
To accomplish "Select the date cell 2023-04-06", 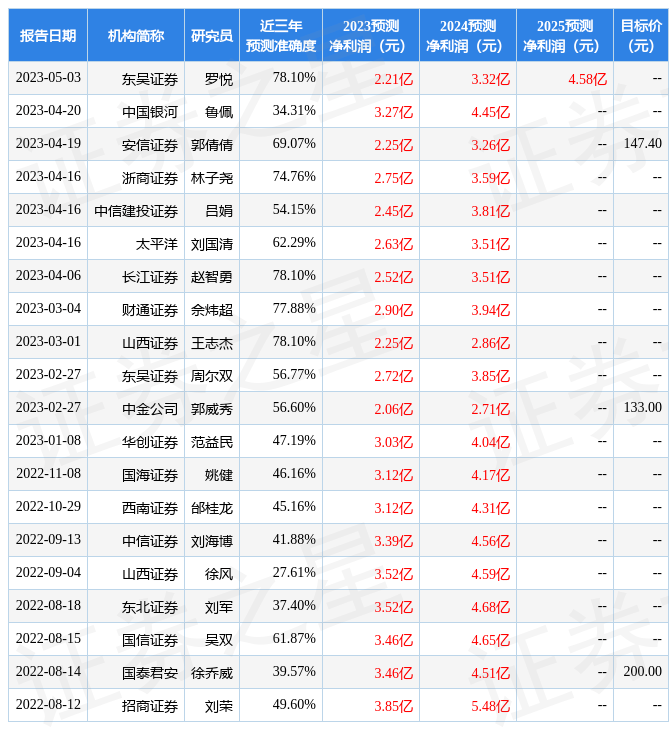I will pos(48,276).
